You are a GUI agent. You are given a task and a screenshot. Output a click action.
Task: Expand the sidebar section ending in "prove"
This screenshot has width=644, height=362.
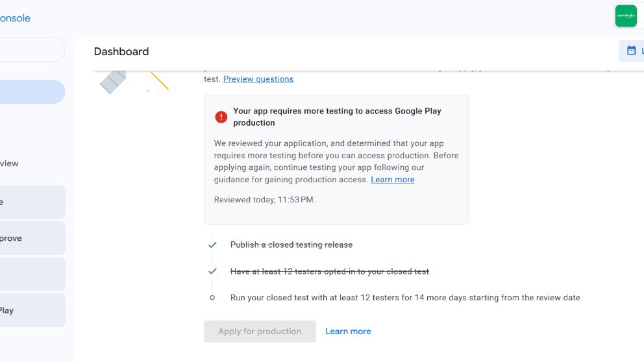[x=31, y=238]
